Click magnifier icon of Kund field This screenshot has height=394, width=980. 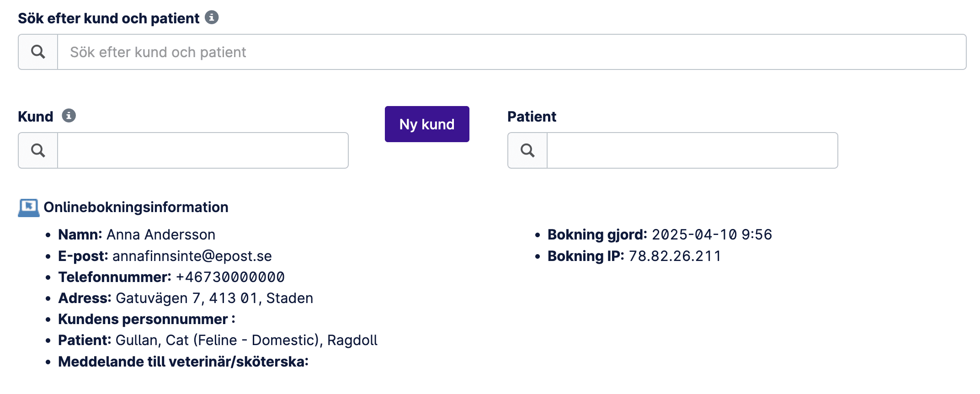(x=38, y=150)
